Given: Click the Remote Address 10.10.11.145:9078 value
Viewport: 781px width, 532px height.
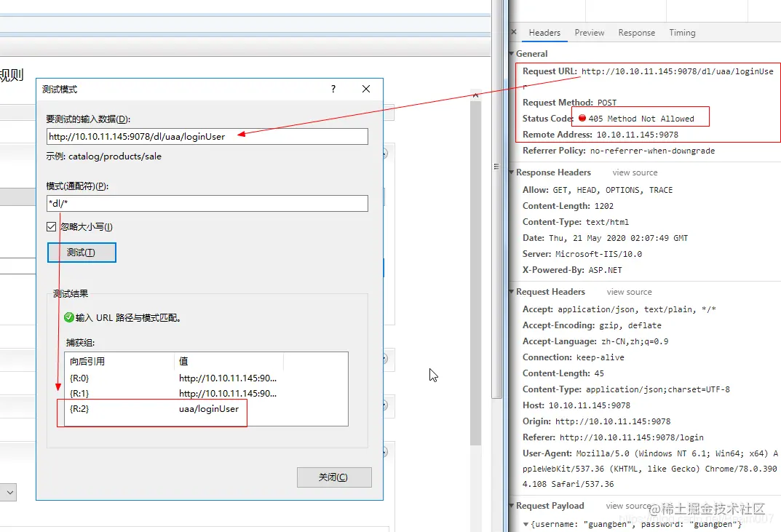Looking at the screenshot, I should 637,135.
